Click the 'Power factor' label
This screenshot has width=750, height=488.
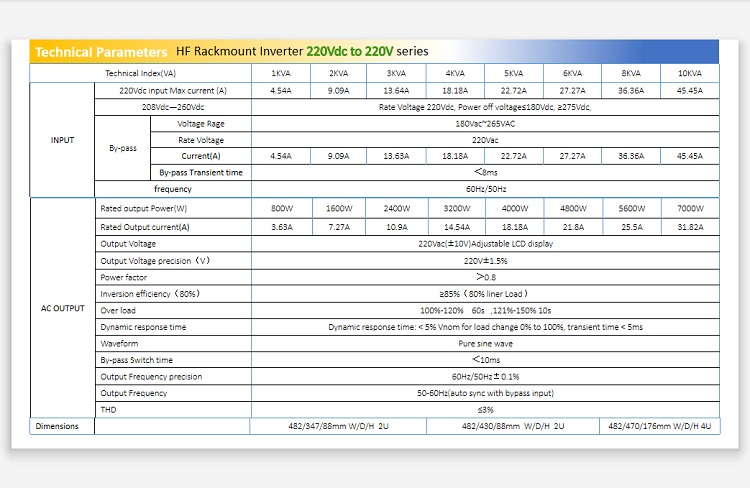click(x=123, y=277)
